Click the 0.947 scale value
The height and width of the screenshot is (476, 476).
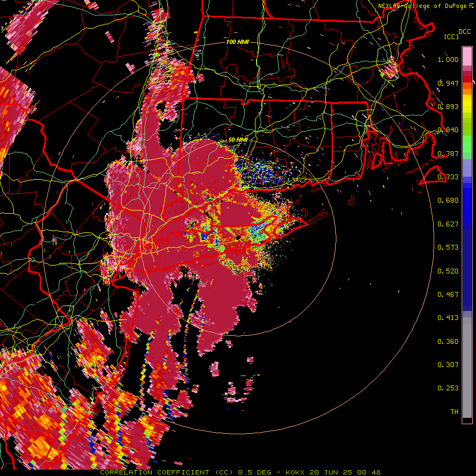(x=448, y=83)
